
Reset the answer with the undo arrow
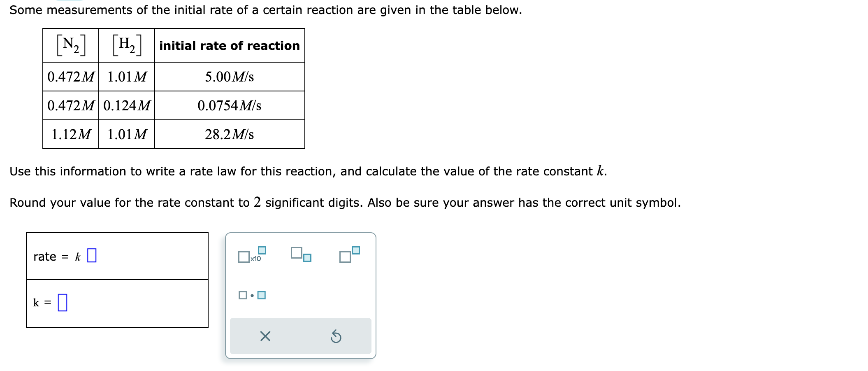point(336,336)
